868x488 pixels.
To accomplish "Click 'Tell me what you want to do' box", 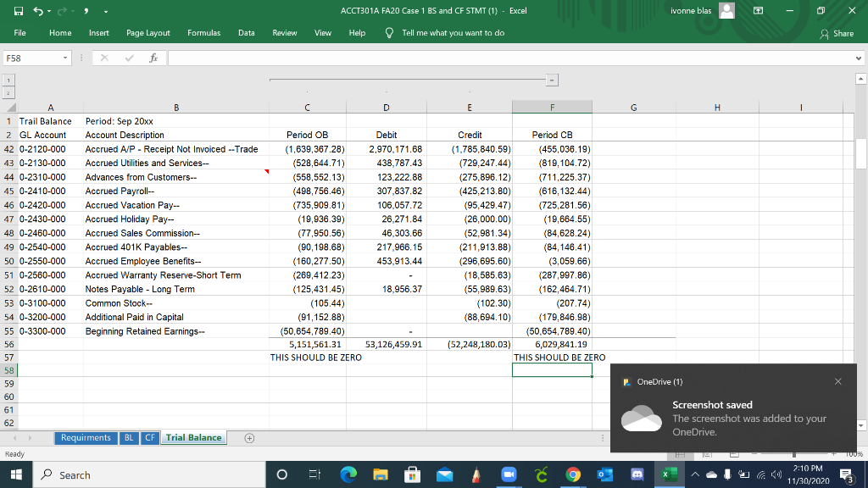I will (x=453, y=33).
